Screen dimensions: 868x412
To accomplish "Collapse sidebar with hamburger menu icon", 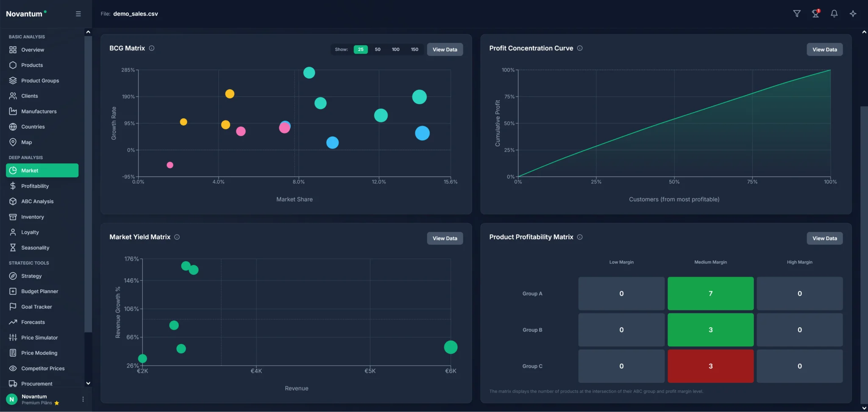I will pyautogui.click(x=78, y=14).
